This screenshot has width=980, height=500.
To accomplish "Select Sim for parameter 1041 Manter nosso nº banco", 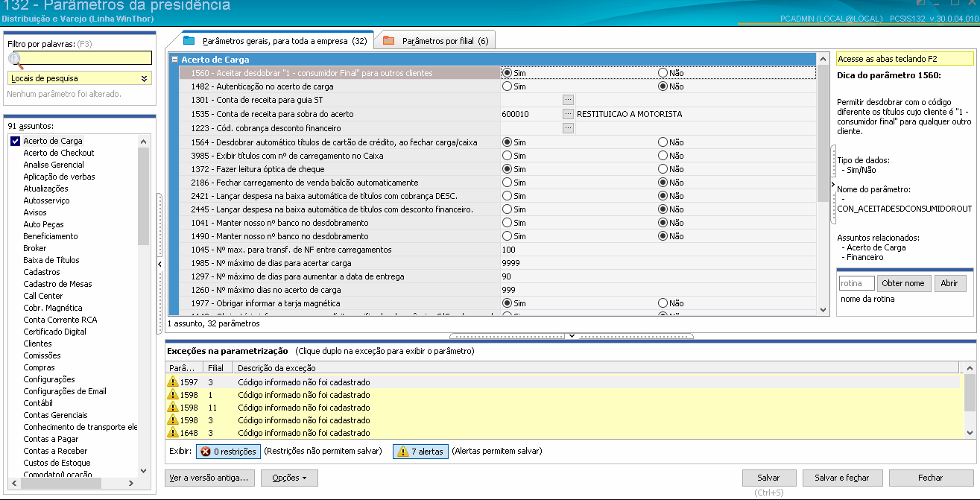I will [508, 223].
